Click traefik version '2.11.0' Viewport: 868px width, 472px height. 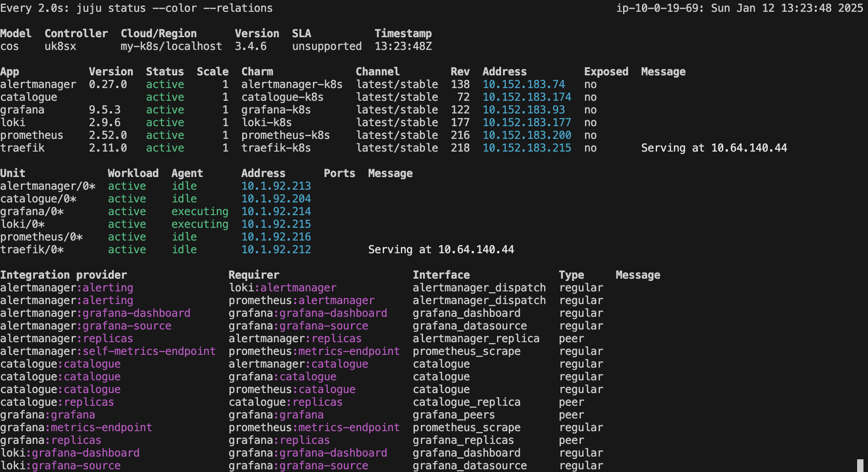click(x=108, y=148)
